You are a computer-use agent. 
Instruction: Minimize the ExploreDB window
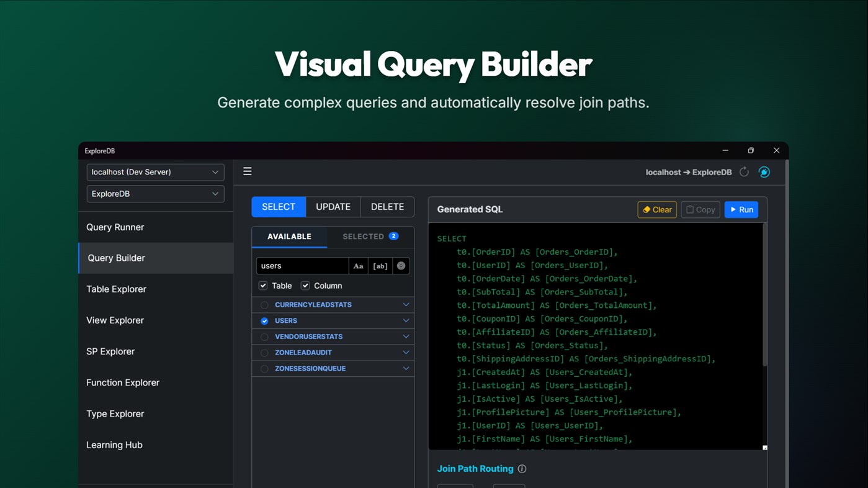[725, 150]
